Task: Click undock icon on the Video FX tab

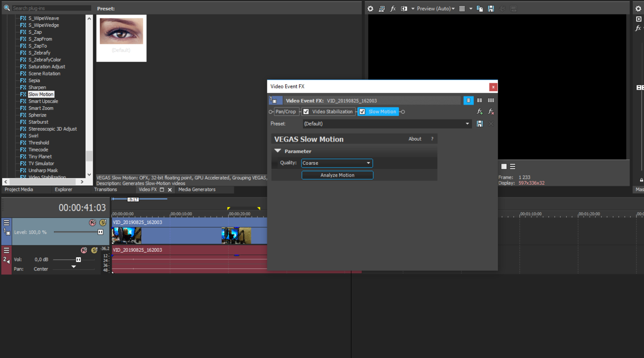Action: coord(162,189)
